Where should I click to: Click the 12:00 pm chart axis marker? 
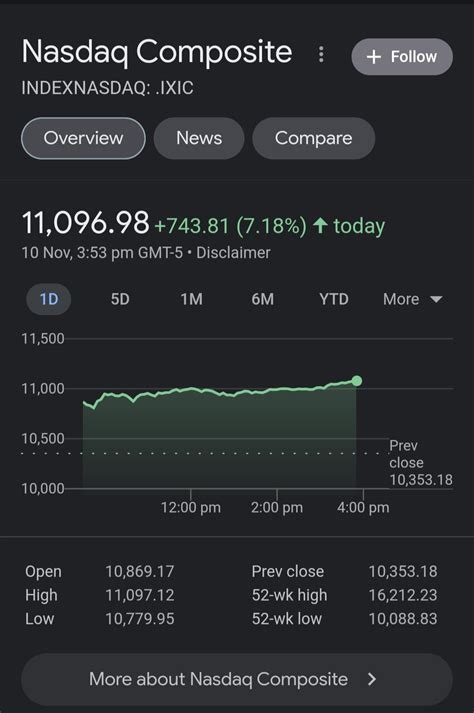(191, 507)
